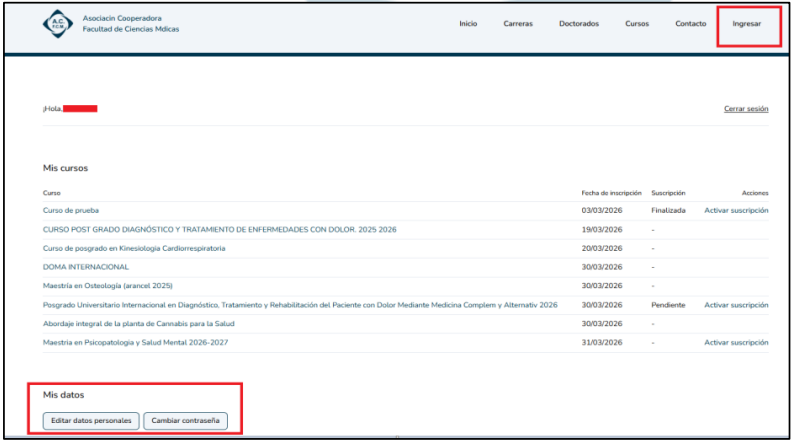Activate subscription for Curso de prueba
Image resolution: width=792 pixels, height=443 pixels.
[x=736, y=211]
